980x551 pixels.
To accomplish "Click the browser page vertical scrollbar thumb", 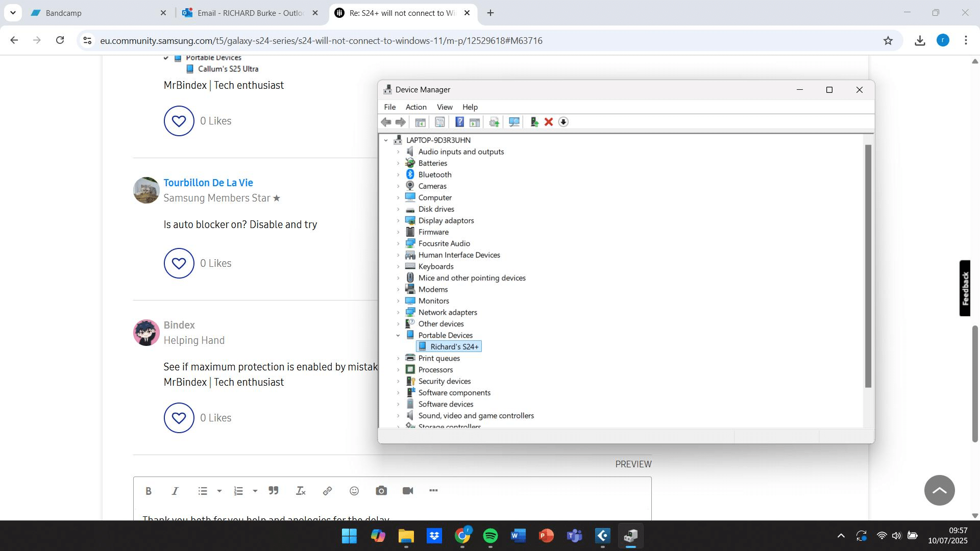I will pyautogui.click(x=975, y=384).
